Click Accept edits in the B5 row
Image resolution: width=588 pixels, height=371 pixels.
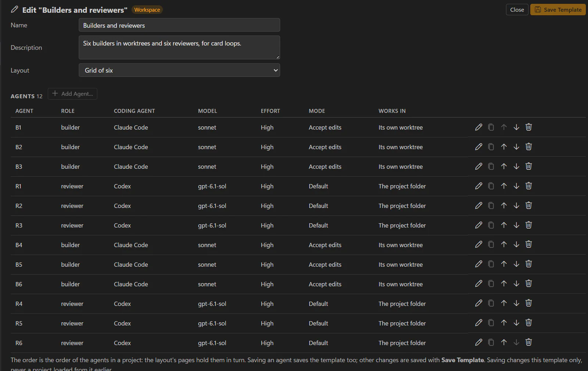[x=325, y=264]
